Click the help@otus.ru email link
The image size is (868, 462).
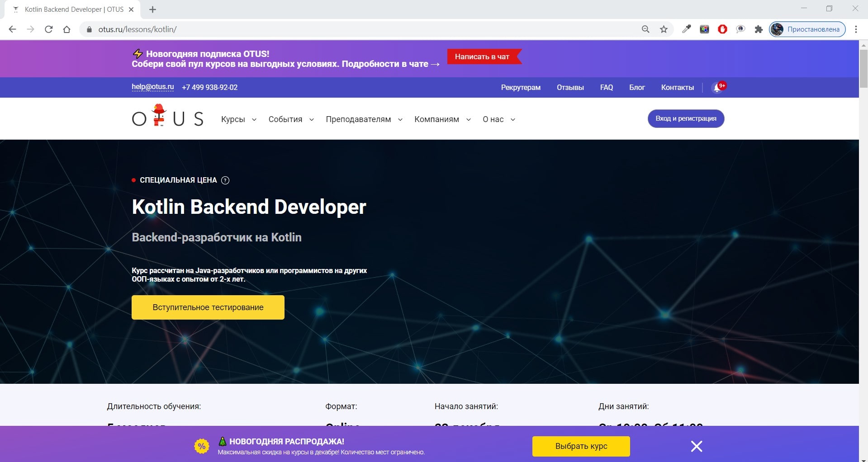(x=152, y=87)
